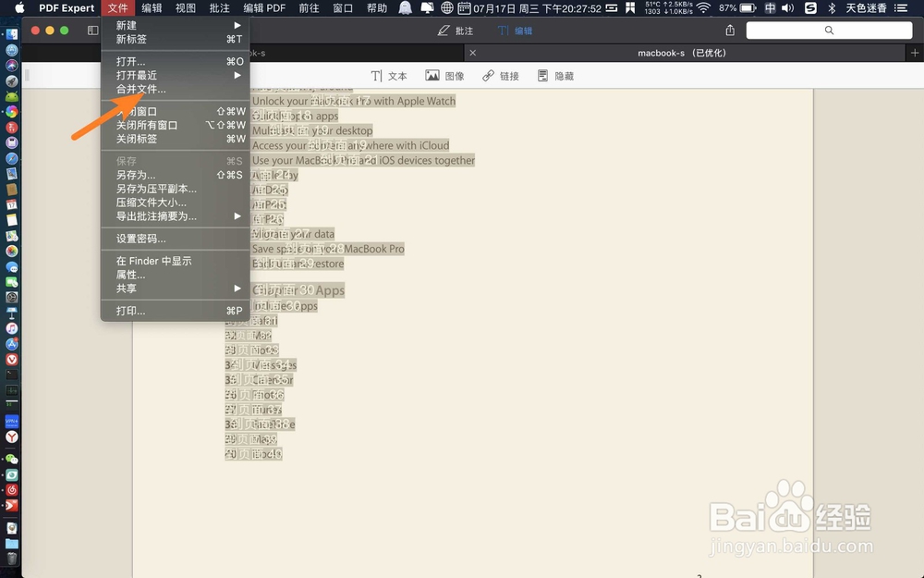
Task: Select 关闭所有窗口 menu item
Action: click(x=176, y=125)
